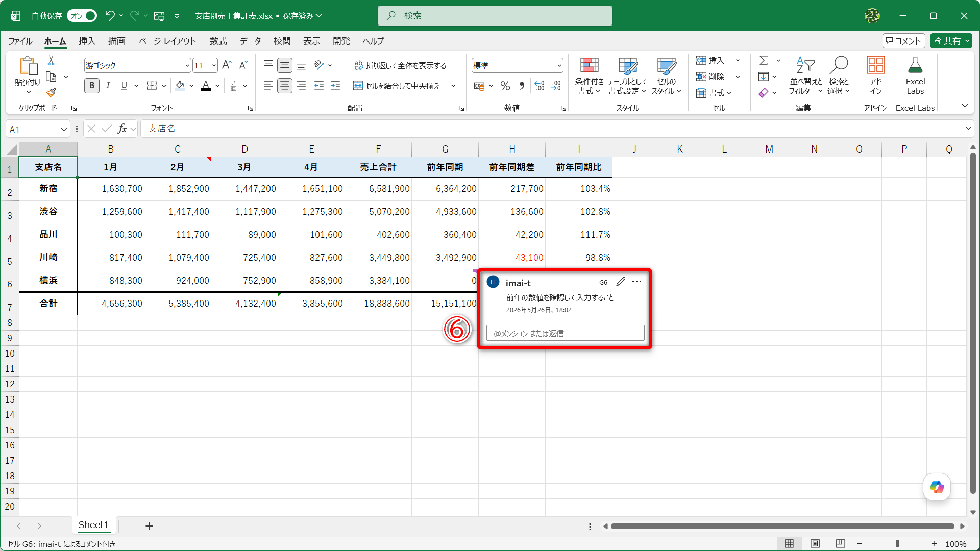Collapse the ribbon with chevron
The height and width of the screenshot is (551, 980).
point(965,106)
